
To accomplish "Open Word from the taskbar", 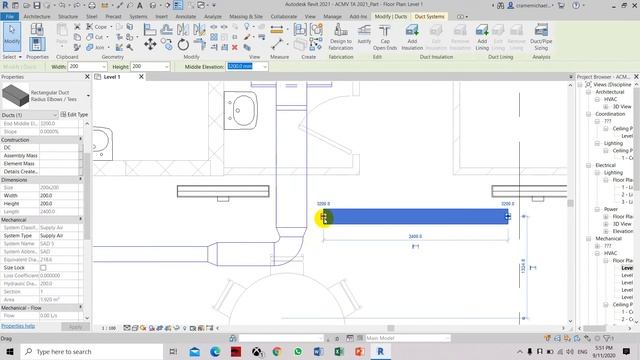I will point(318,351).
